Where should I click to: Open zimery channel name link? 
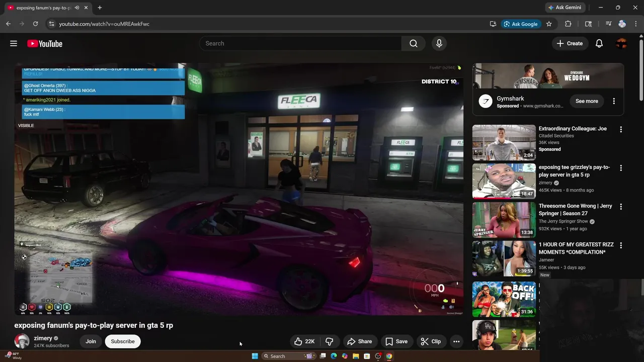pyautogui.click(x=43, y=338)
